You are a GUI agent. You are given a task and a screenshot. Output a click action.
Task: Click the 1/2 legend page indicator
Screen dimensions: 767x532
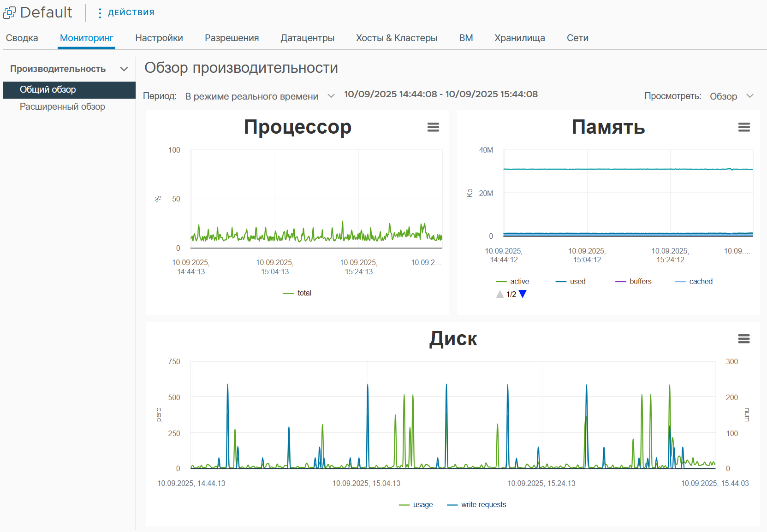pos(511,294)
